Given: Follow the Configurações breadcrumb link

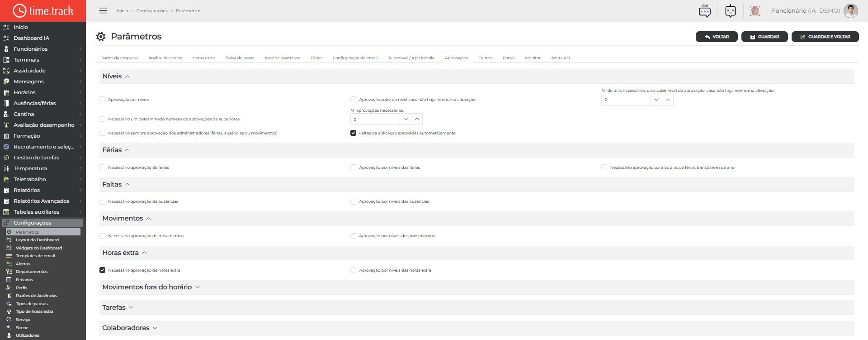Looking at the screenshot, I should pos(152,11).
